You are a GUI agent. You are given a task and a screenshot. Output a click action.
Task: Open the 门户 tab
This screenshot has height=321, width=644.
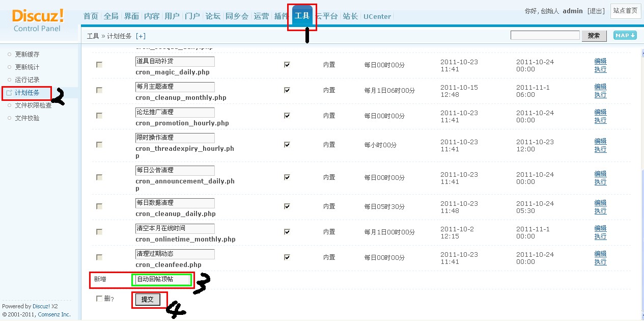click(x=192, y=16)
